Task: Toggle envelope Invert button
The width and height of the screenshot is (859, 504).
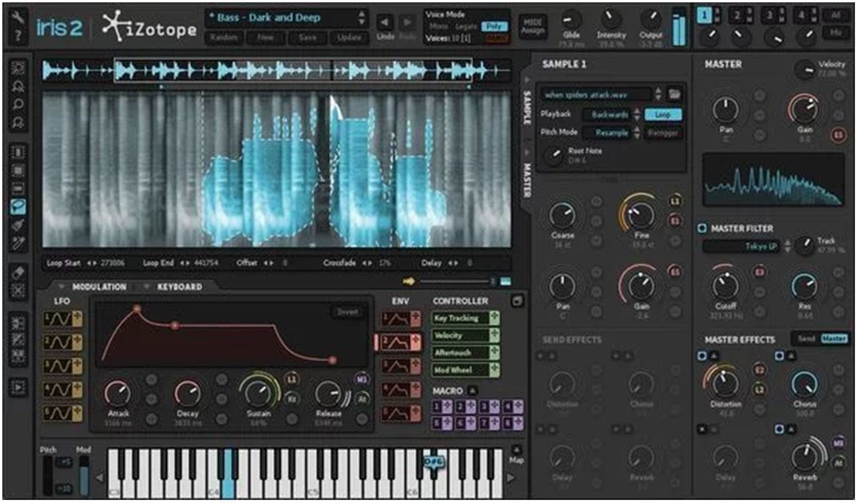Action: (347, 312)
